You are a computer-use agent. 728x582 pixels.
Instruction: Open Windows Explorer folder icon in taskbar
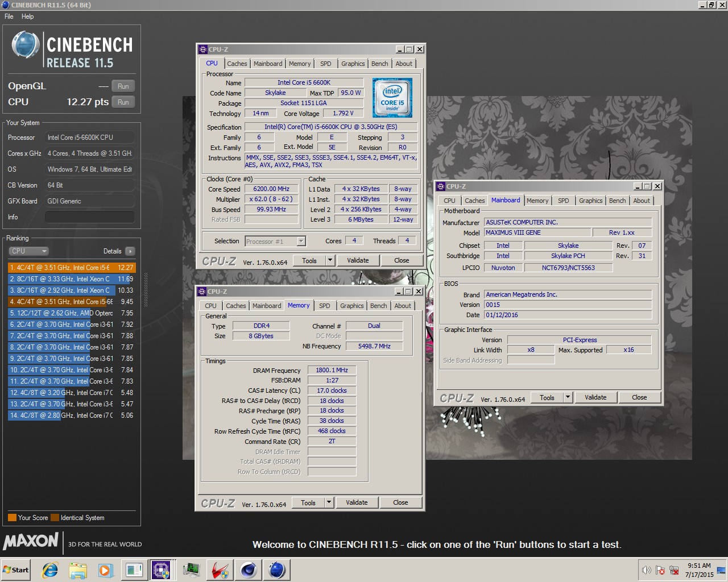tap(78, 570)
